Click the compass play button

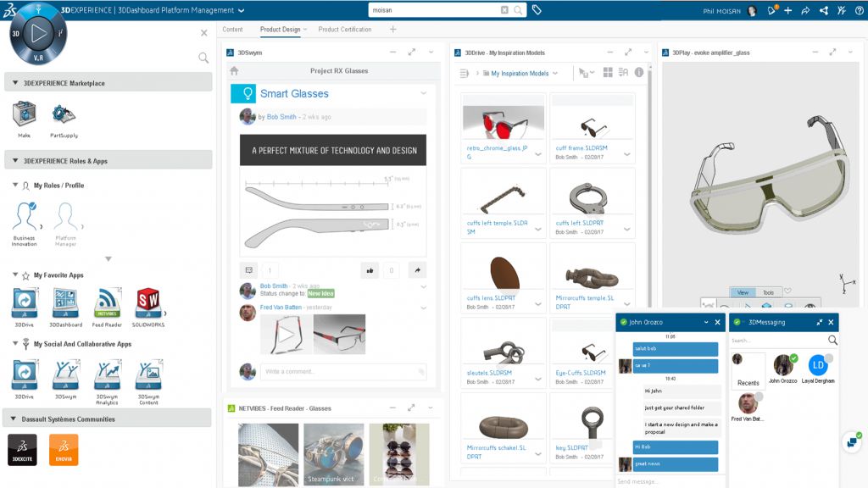coord(38,33)
